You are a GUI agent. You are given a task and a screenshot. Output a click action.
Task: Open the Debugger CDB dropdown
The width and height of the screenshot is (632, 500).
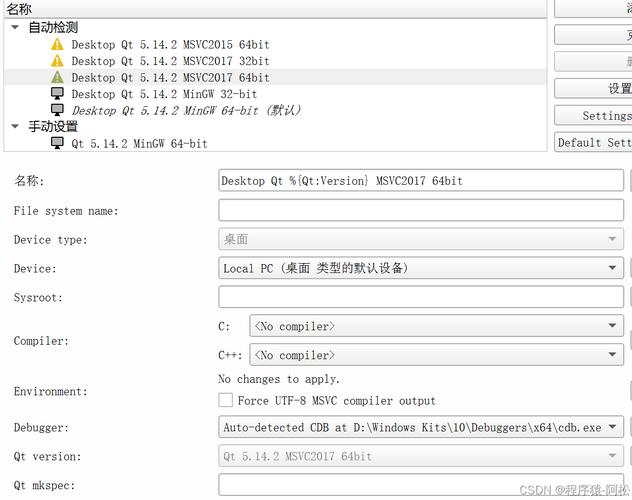click(x=421, y=427)
